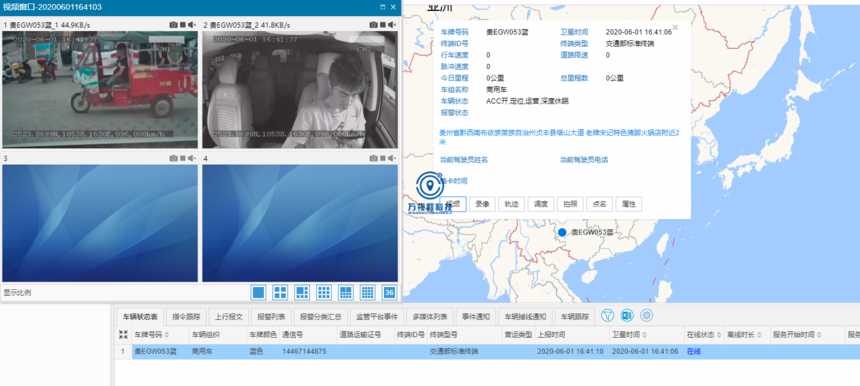The width and height of the screenshot is (860, 386).
Task: Switch to single-view video layout
Action: click(258, 292)
